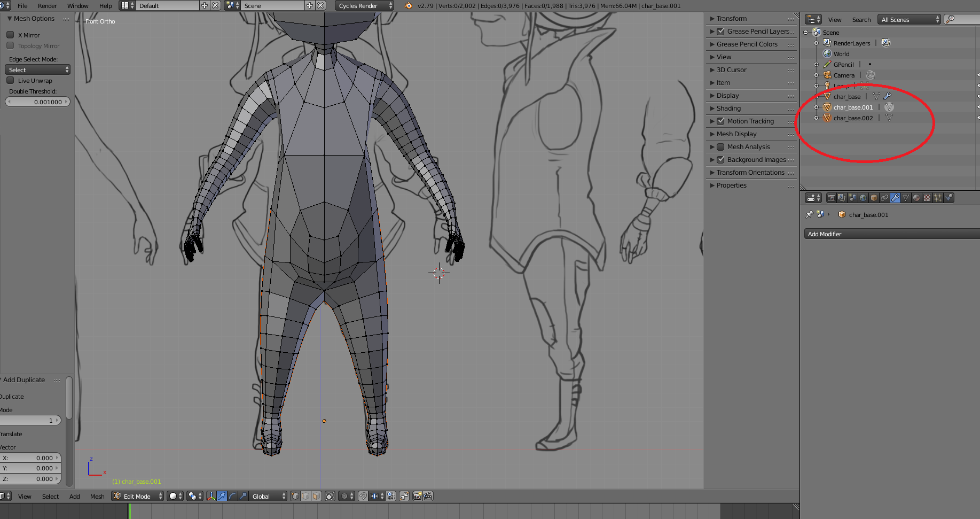Click the Double Threshold value field
This screenshot has width=980, height=519.
coord(37,102)
